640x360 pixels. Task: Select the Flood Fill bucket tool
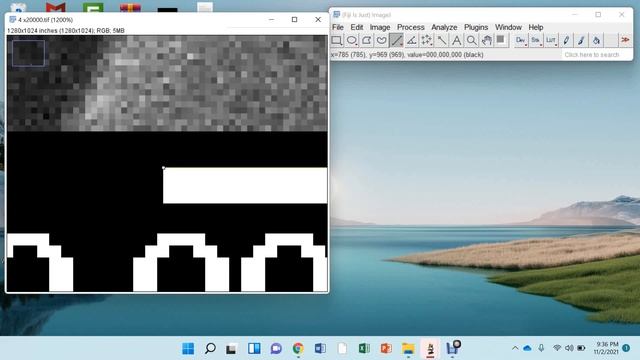point(596,40)
